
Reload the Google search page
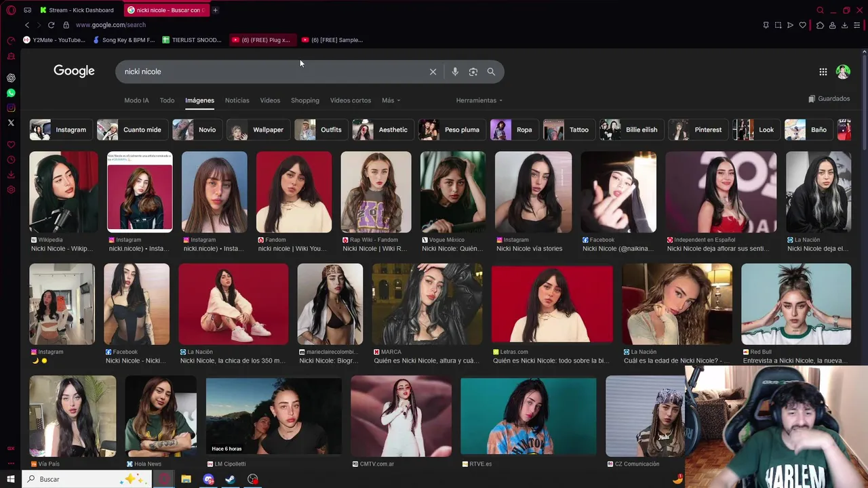point(51,25)
